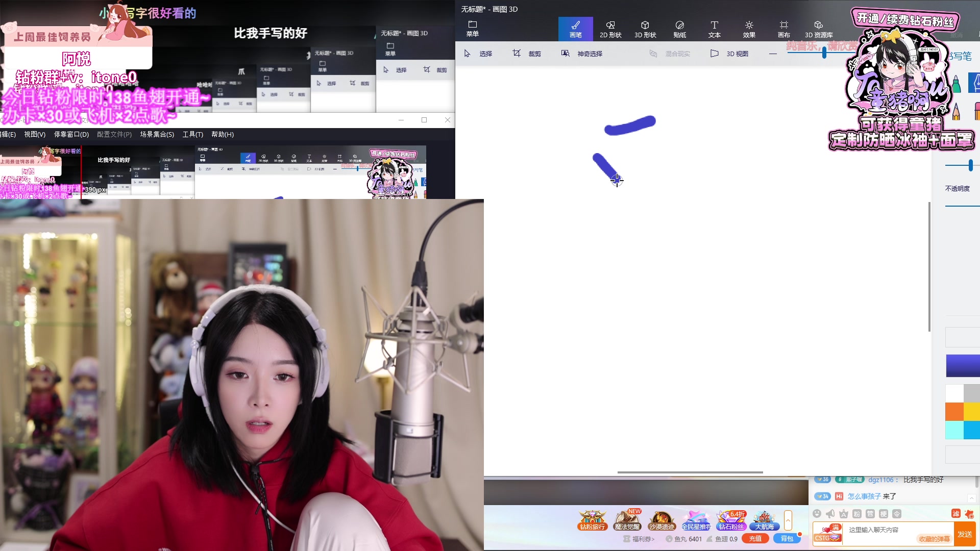
Task: Toggle the 3D view mode
Action: (729, 54)
